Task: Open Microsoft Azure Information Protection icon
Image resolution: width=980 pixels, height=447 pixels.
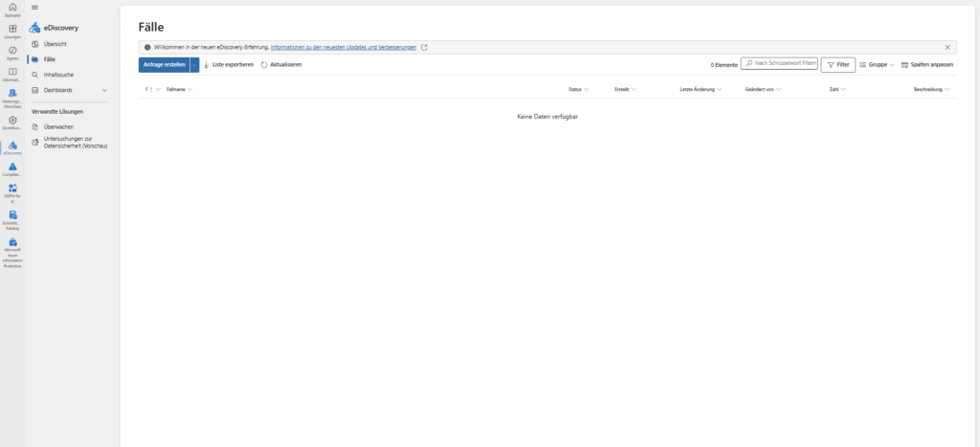Action: tap(12, 251)
